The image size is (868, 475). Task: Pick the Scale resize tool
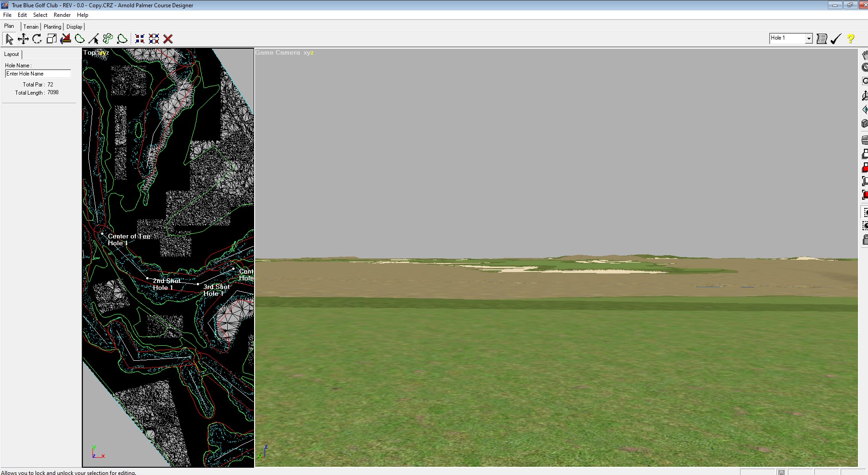pyautogui.click(x=51, y=39)
